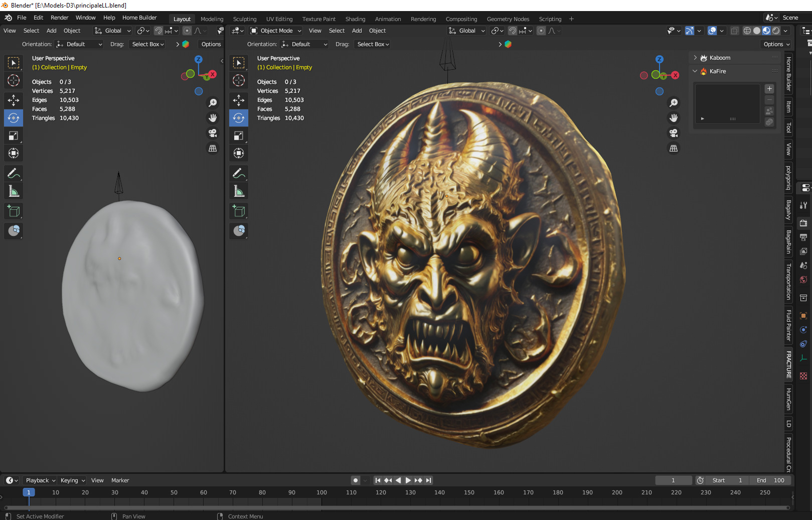Open the Tool properties tab icon
This screenshot has height=520, width=812.
[x=803, y=205]
